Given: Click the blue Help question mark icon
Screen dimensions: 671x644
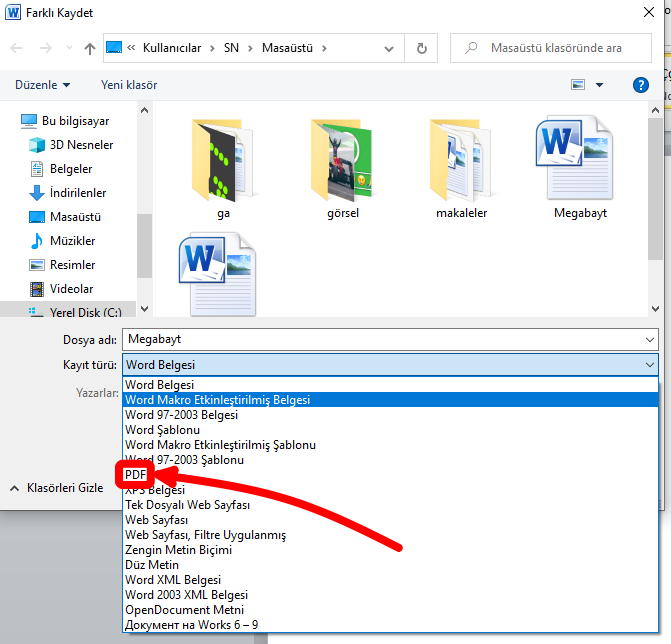Looking at the screenshot, I should (642, 85).
